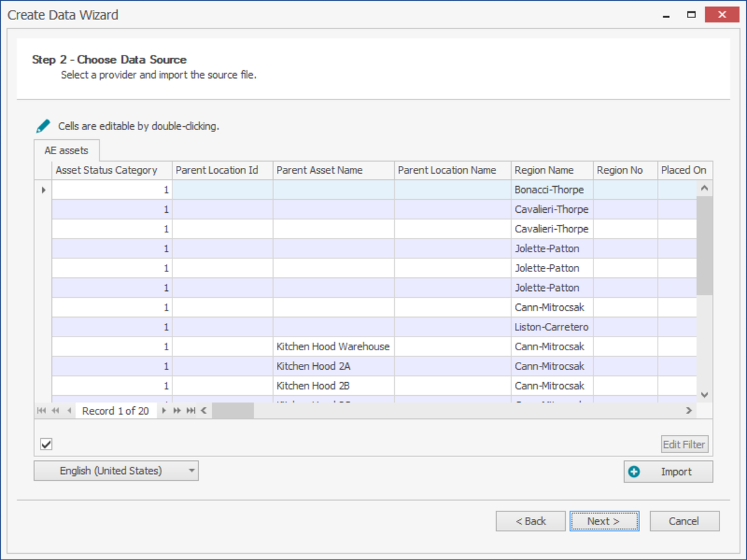This screenshot has width=747, height=560.
Task: Toggle the filter enabled checkbox
Action: pyautogui.click(x=46, y=445)
